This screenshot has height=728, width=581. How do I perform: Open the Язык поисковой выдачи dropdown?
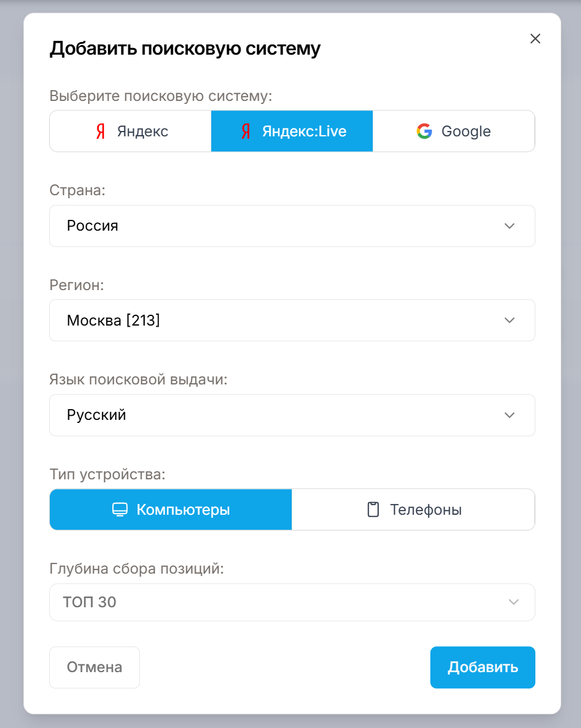click(292, 415)
